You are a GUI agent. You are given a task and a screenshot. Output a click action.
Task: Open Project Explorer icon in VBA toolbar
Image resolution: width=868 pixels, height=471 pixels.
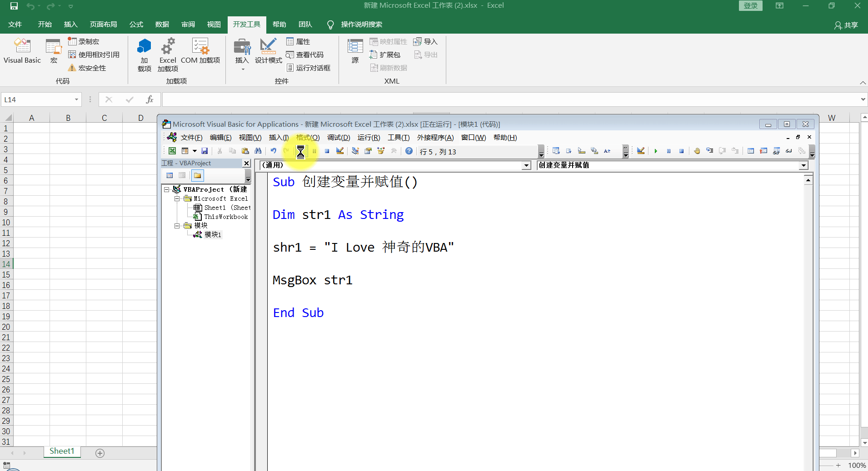[x=355, y=151]
